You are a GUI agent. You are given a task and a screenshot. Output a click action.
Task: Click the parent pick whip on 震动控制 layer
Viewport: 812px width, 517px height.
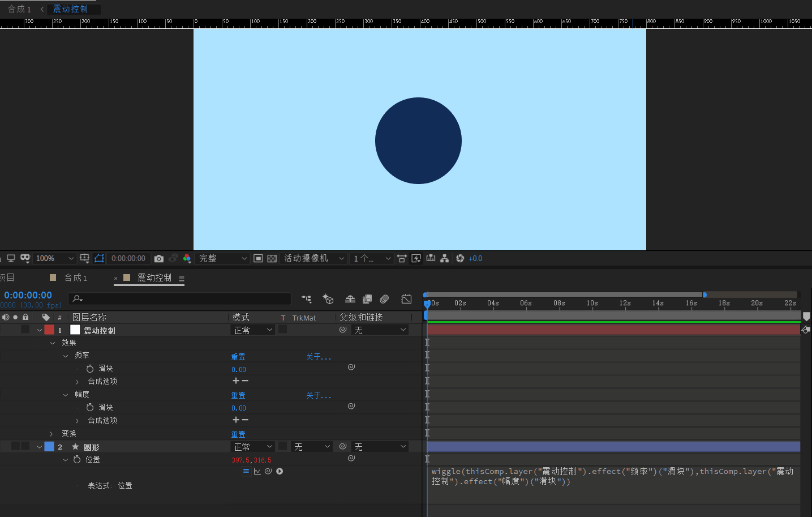click(x=343, y=330)
